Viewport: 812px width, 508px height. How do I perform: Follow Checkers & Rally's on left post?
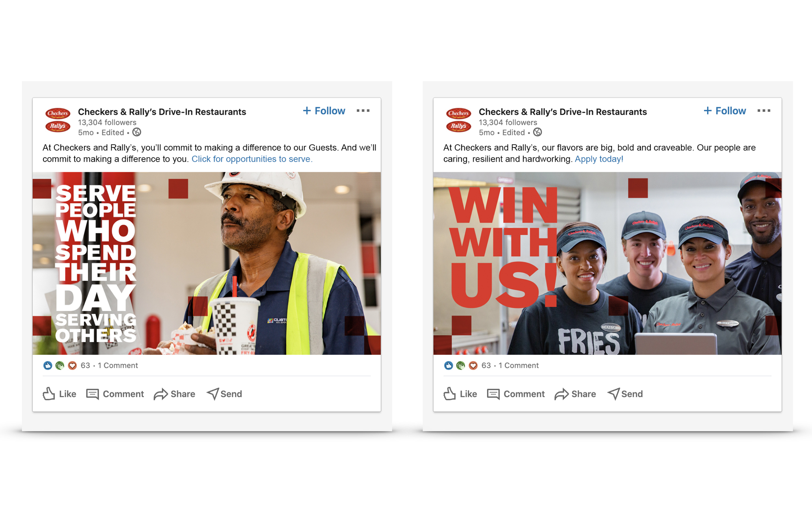324,111
